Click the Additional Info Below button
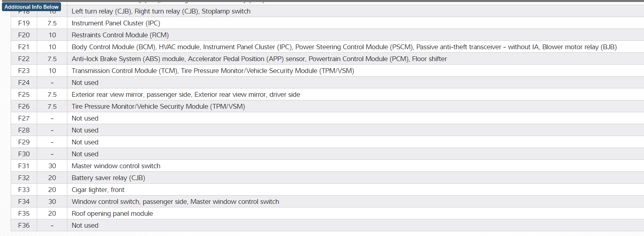Viewport: 644px width, 236px height. tap(31, 7)
